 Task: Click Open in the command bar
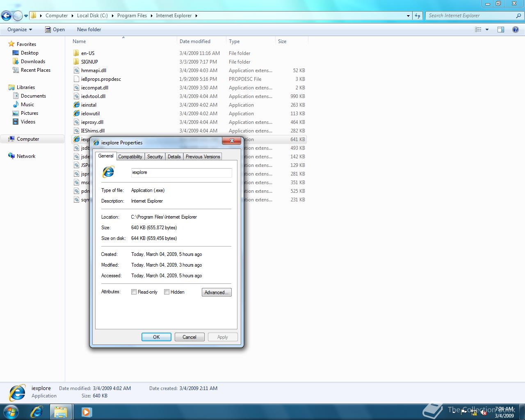click(x=55, y=30)
